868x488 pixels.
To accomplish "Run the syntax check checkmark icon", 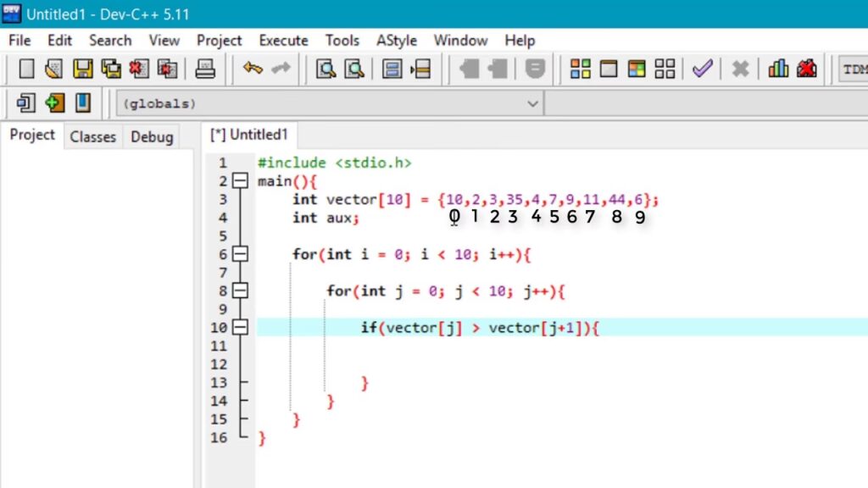I will 702,69.
